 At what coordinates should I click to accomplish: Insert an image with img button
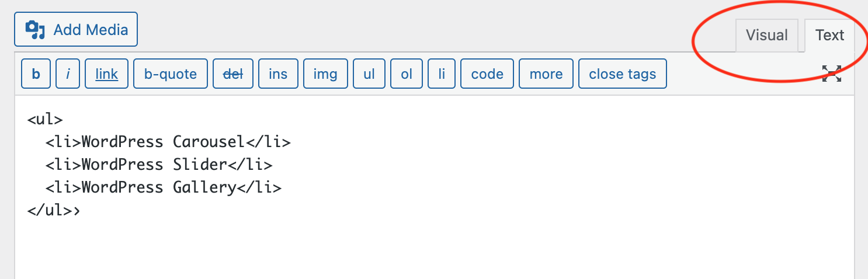[325, 74]
